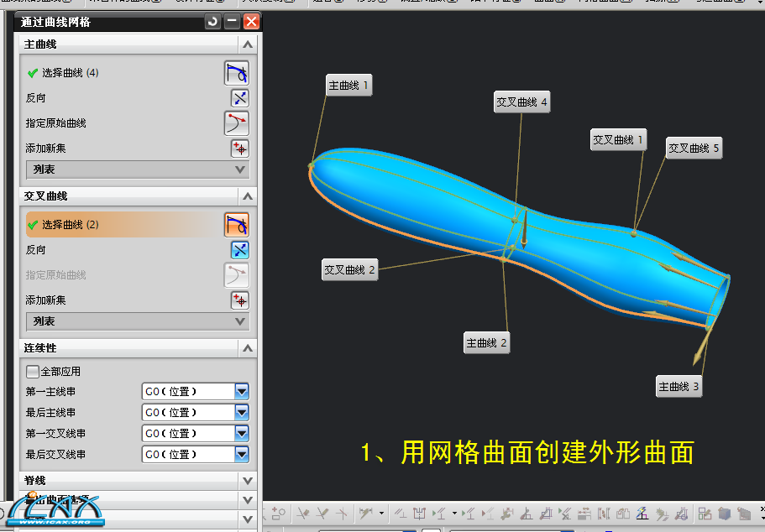Click the 指定原始曲线 icon under 主曲线
Screen dimensions: 765x532
[x=236, y=123]
